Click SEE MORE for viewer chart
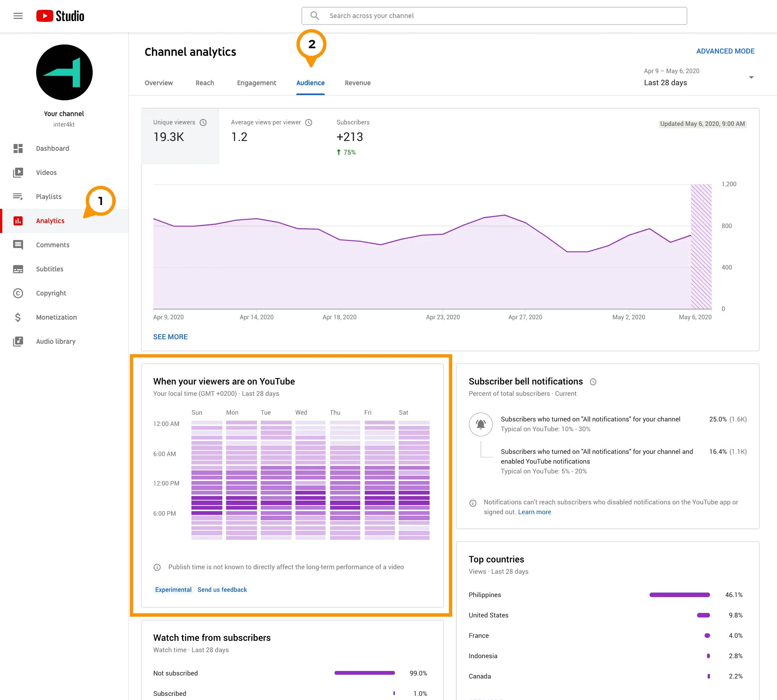 pyautogui.click(x=170, y=336)
